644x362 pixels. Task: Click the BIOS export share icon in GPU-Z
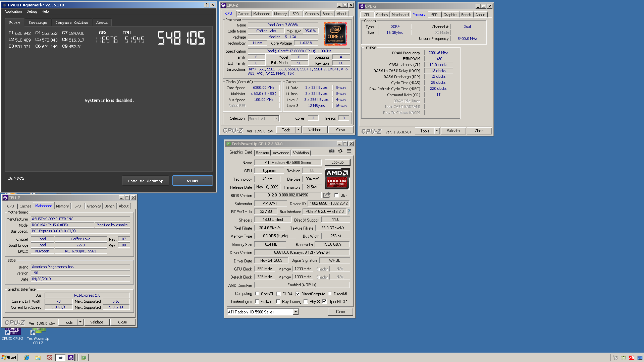point(327,195)
